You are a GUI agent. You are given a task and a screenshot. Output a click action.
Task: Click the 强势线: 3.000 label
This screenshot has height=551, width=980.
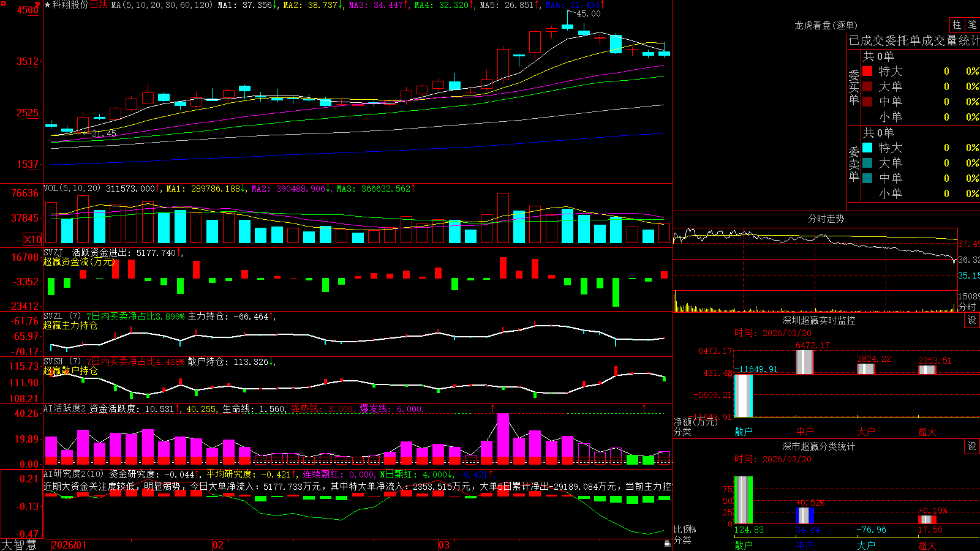[x=322, y=408]
